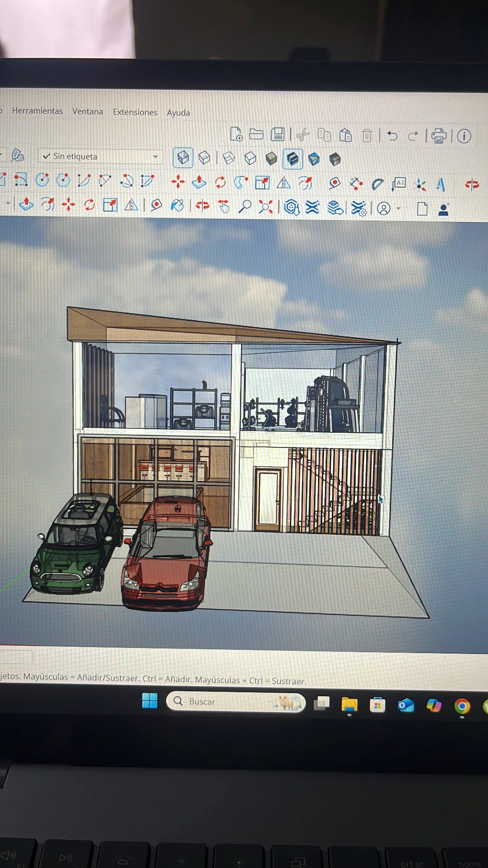
Task: Enable Shaded With Textures style
Action: click(293, 159)
